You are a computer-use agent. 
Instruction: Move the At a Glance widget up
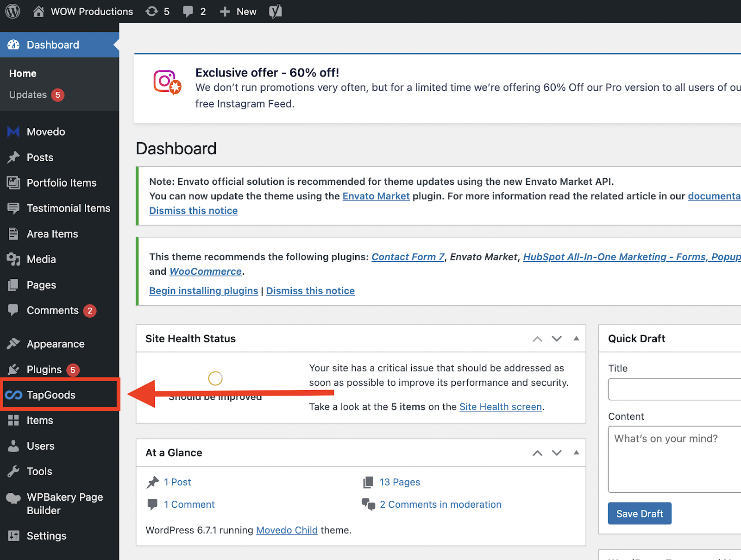click(537, 453)
